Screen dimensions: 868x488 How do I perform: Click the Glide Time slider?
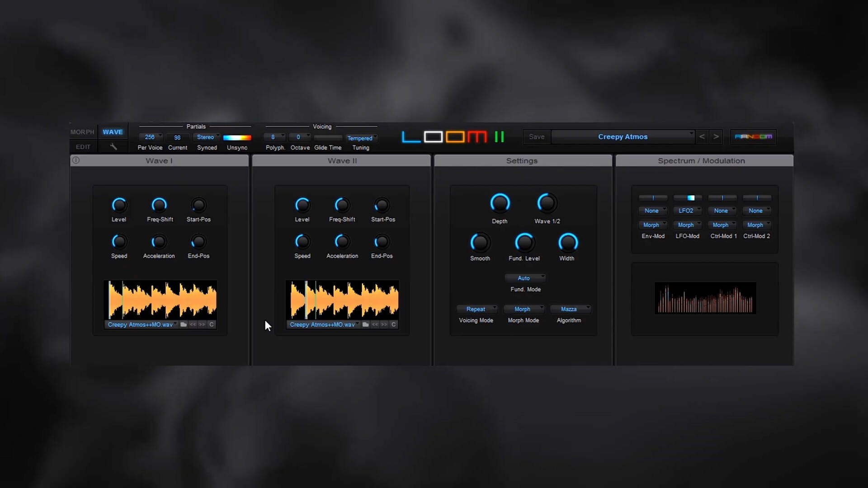click(x=328, y=137)
